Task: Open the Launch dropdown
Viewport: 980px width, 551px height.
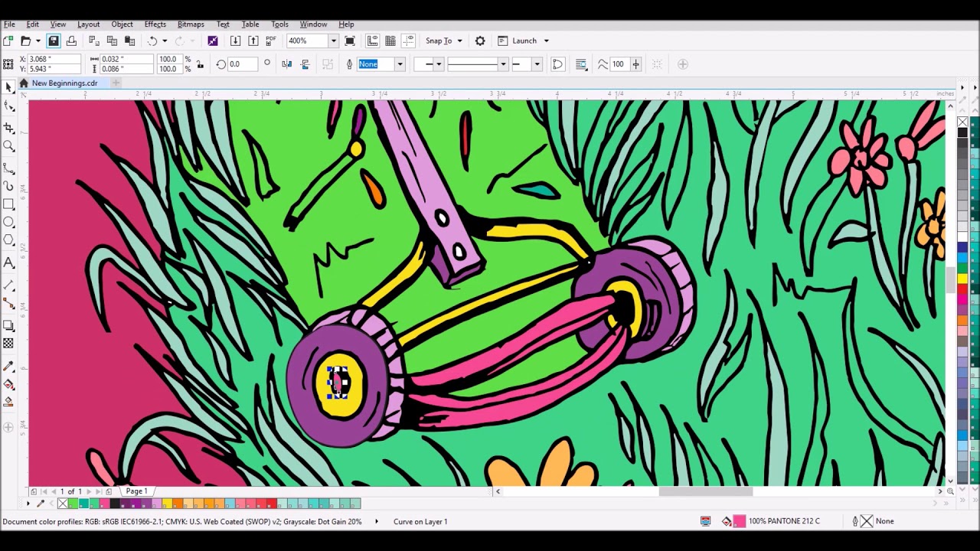Action: click(x=546, y=41)
